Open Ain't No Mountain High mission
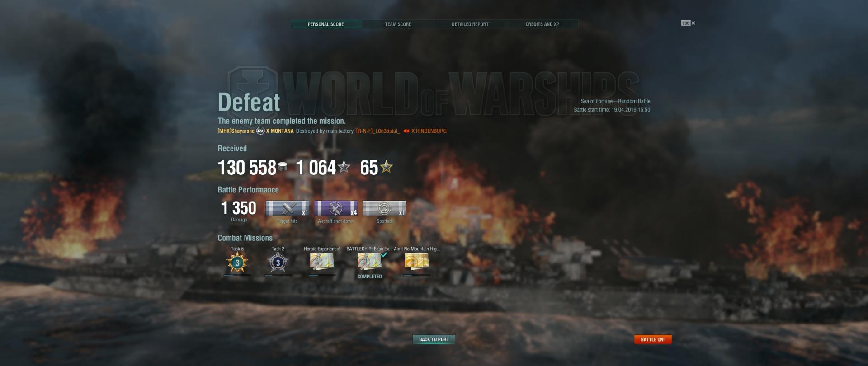 [417, 261]
